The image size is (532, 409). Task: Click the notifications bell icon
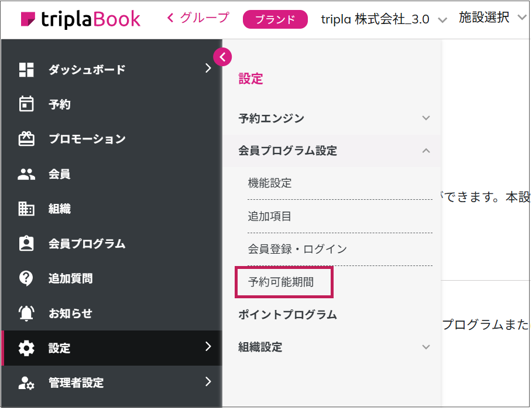(26, 313)
